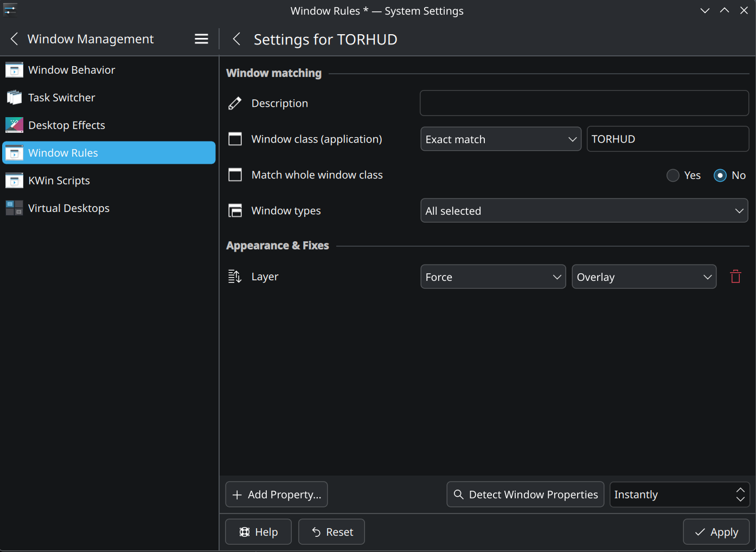Click Detect Window Properties button
This screenshot has height=552, width=756.
[x=525, y=495]
